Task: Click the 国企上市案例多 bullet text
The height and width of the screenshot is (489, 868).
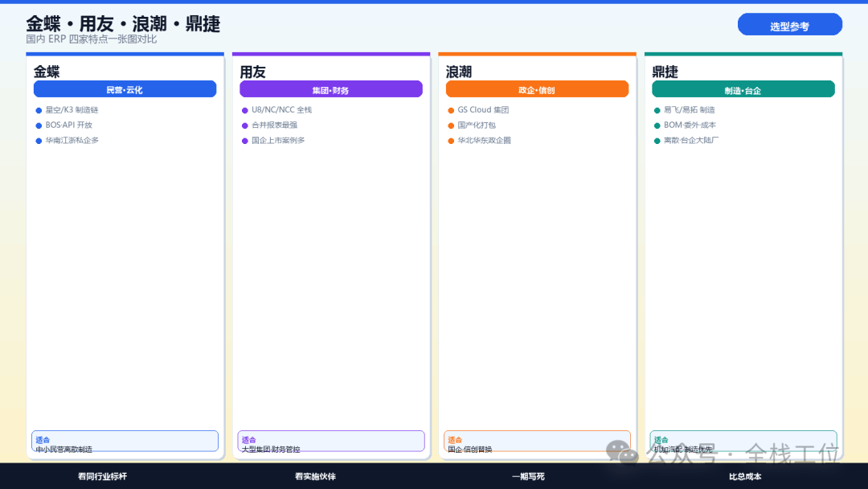Action: [x=278, y=140]
